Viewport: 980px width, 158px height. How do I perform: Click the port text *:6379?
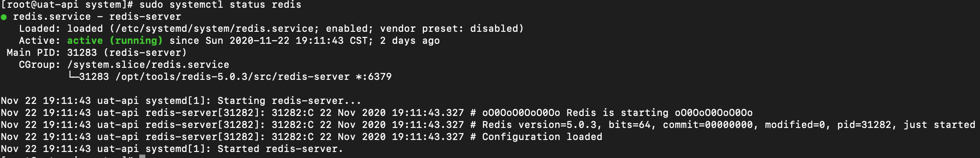pos(374,76)
